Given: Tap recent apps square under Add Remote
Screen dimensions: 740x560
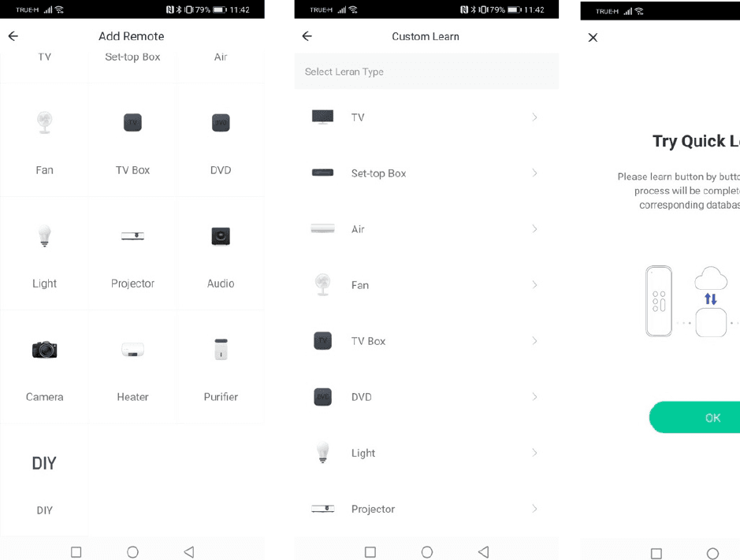Looking at the screenshot, I should click(76, 552).
